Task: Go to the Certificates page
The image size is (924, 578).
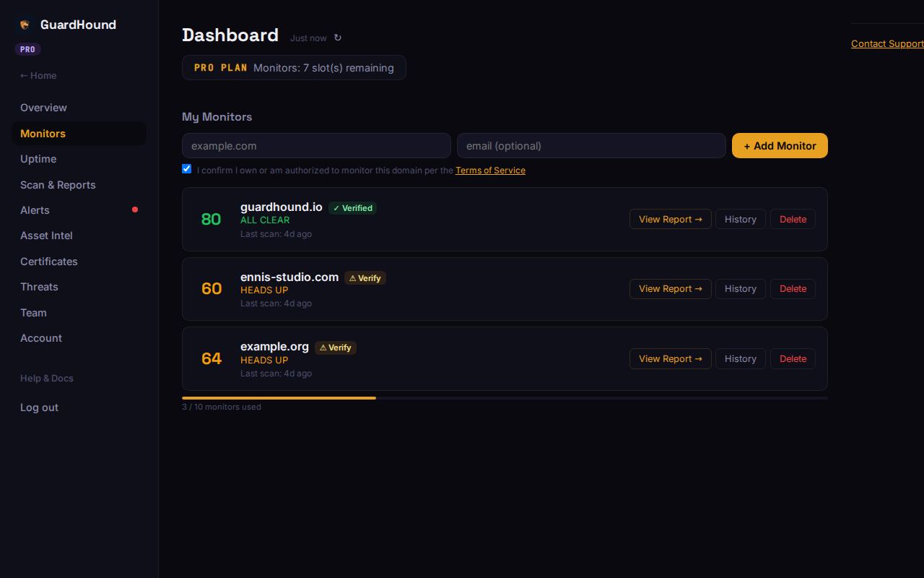Action: 79,262
